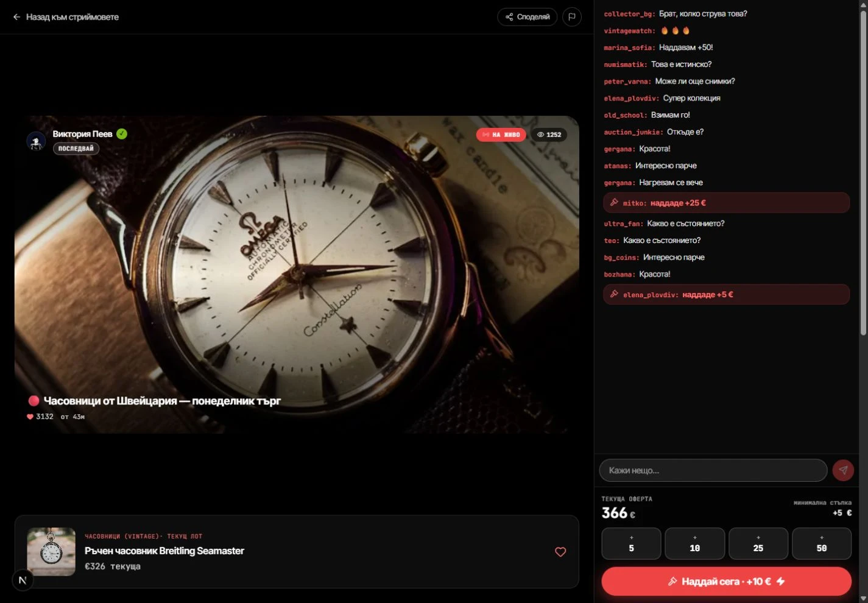Click the gavel icon in mitko's bid
The height and width of the screenshot is (603, 868).
(614, 203)
